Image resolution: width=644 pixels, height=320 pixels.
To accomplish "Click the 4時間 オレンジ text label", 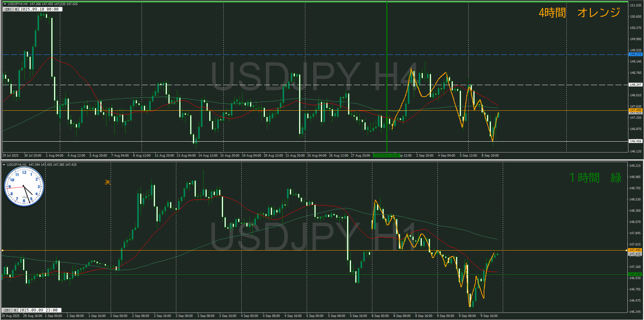I will [x=579, y=13].
